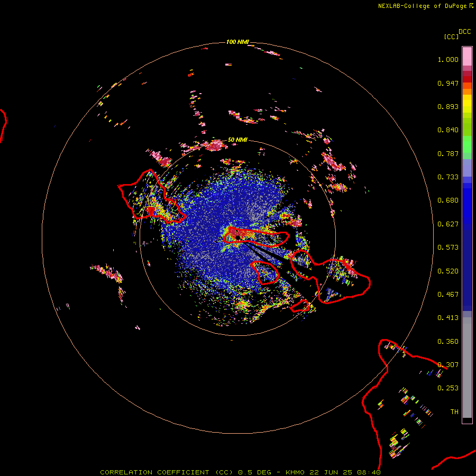Click the DCC label above the color bar
The image size is (476, 476).
point(465,32)
